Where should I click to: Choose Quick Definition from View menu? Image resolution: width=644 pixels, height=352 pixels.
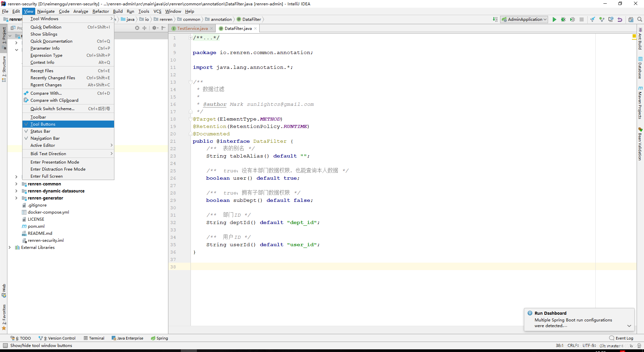click(x=68, y=27)
